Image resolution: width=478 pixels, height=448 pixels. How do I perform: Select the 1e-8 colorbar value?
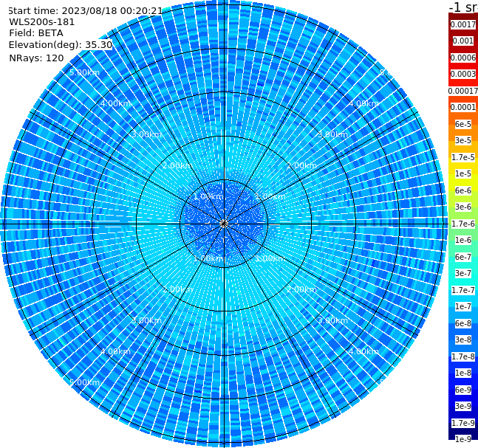(x=463, y=373)
